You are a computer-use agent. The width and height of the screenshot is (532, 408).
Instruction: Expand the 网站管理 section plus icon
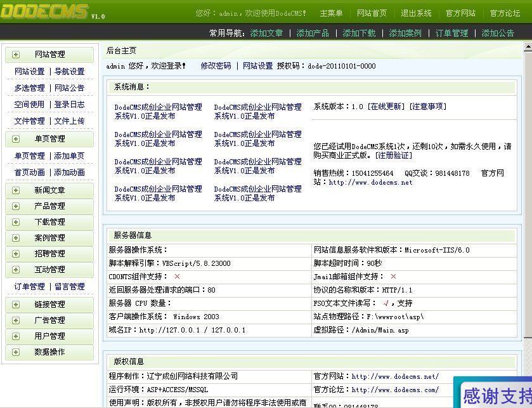point(16,55)
